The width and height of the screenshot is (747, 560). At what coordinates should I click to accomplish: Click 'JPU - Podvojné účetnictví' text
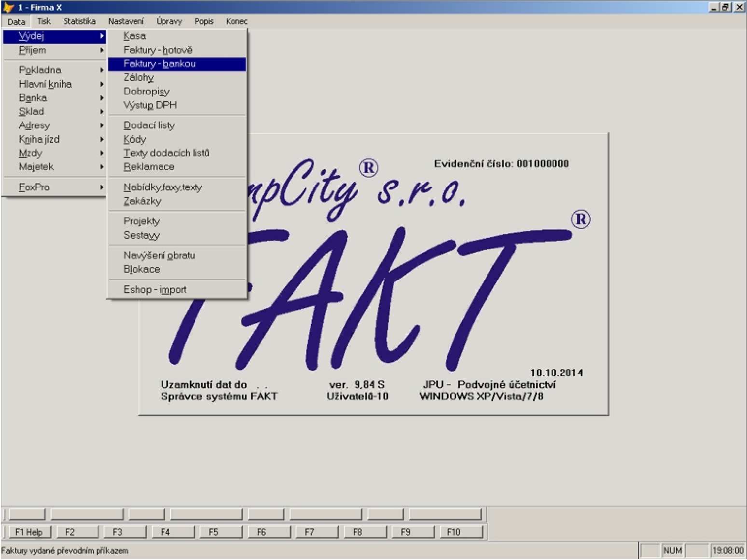(x=489, y=384)
